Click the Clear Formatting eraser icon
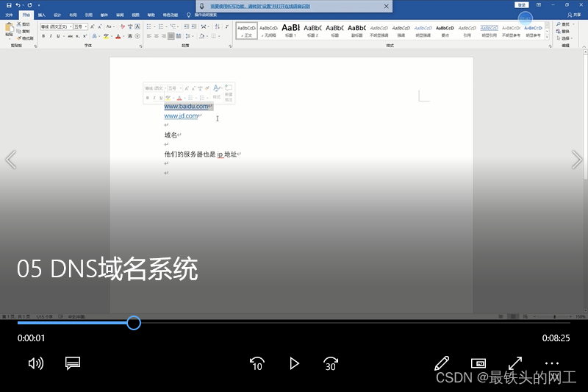The height and width of the screenshot is (392, 588). pyautogui.click(x=123, y=26)
